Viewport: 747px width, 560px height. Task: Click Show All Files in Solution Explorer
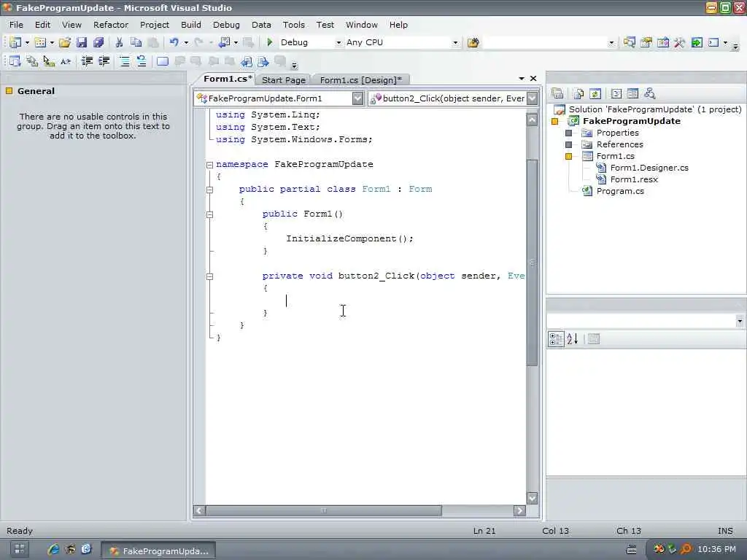[578, 94]
